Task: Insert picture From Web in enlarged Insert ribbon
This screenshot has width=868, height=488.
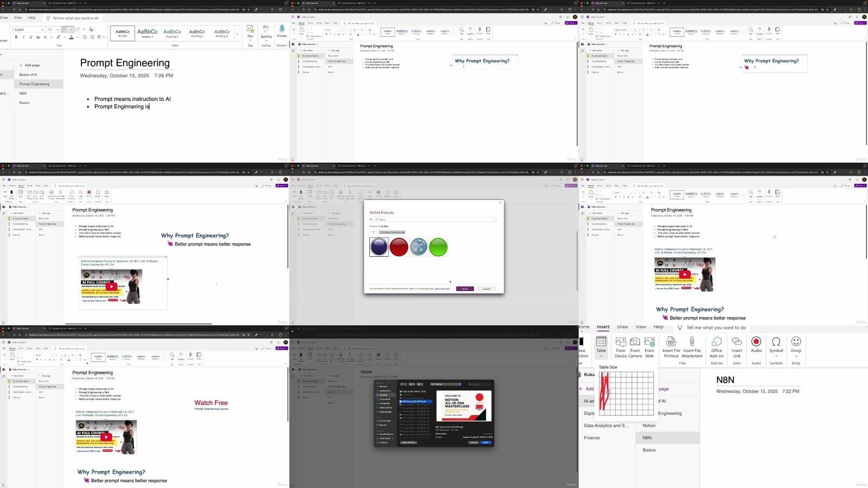Action: (x=649, y=347)
